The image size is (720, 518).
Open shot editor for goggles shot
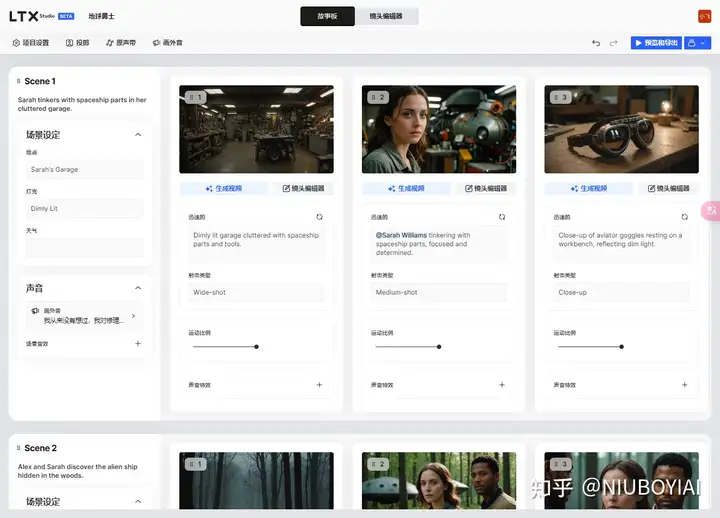668,188
